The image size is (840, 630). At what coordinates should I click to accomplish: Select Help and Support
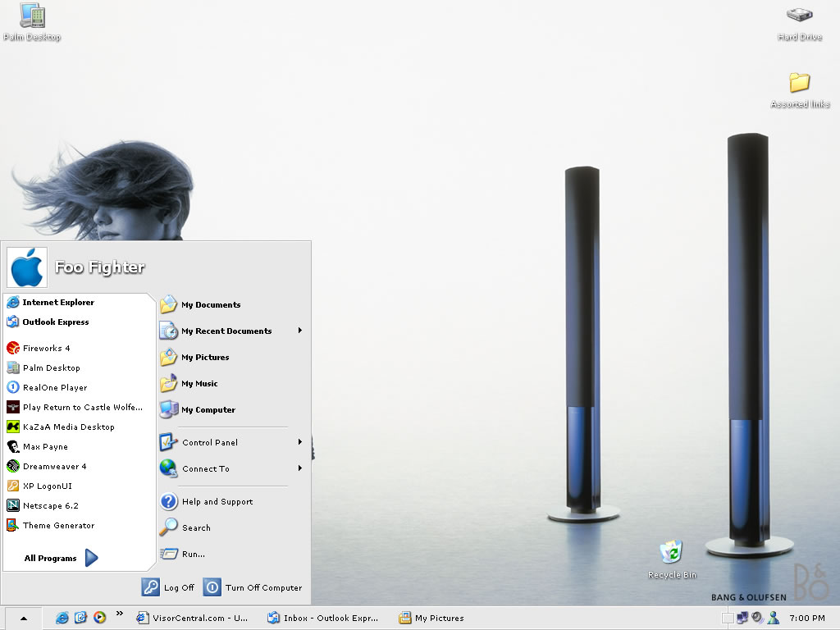point(217,502)
